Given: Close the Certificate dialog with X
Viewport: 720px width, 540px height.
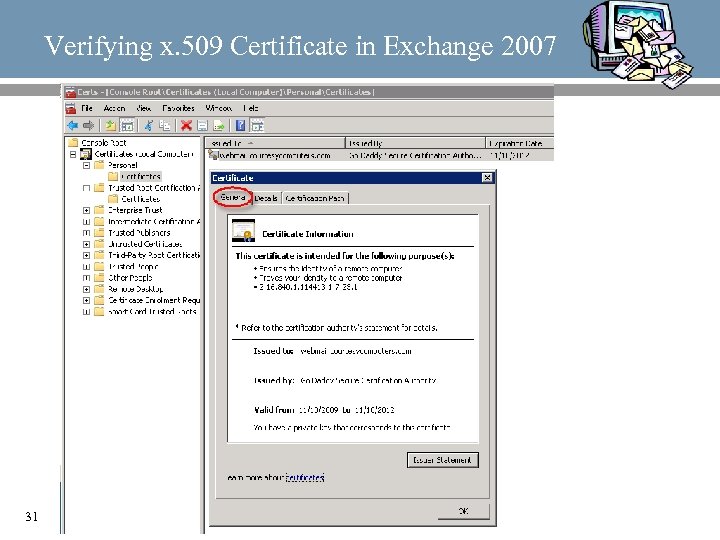Looking at the screenshot, I should (x=487, y=178).
